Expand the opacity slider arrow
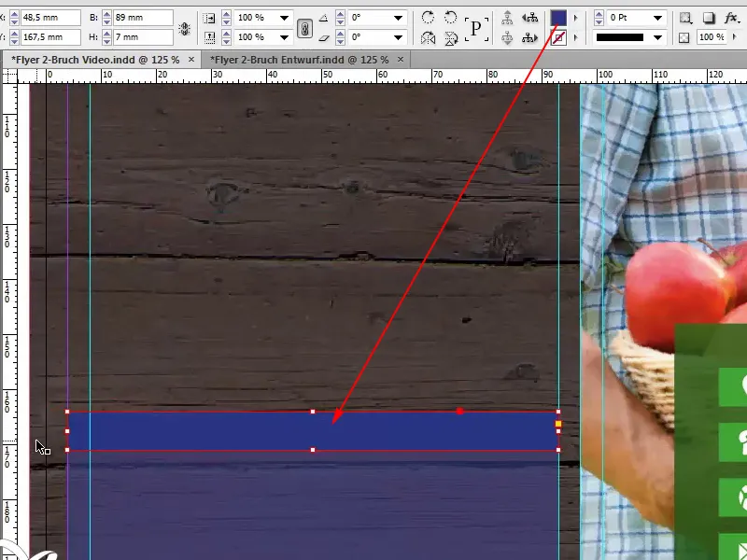Viewport: 747px width, 560px height. [735, 37]
